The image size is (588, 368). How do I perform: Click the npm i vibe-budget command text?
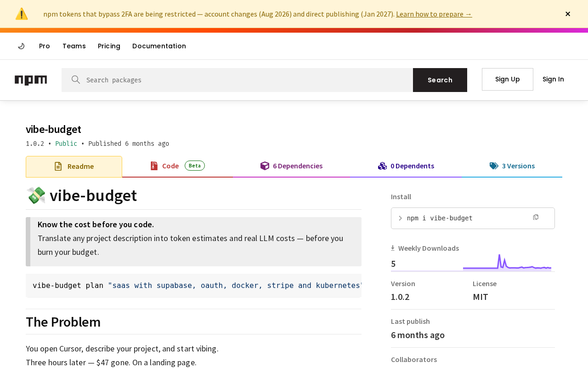pos(440,218)
